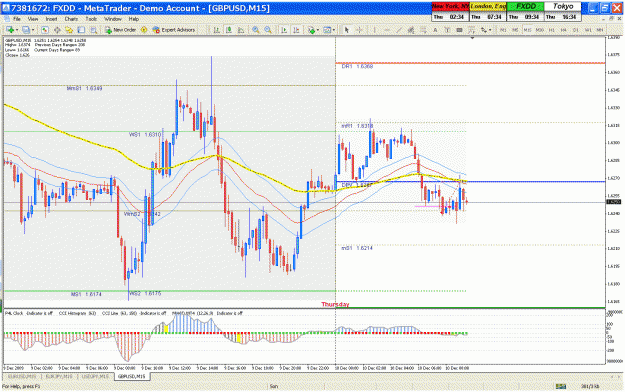Switch to the EURUSD,M15 chart tab

22,376
